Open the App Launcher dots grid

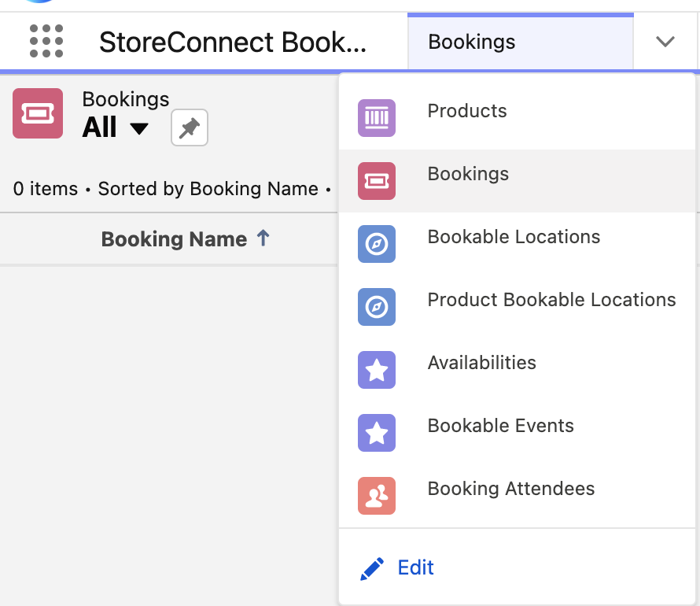46,41
